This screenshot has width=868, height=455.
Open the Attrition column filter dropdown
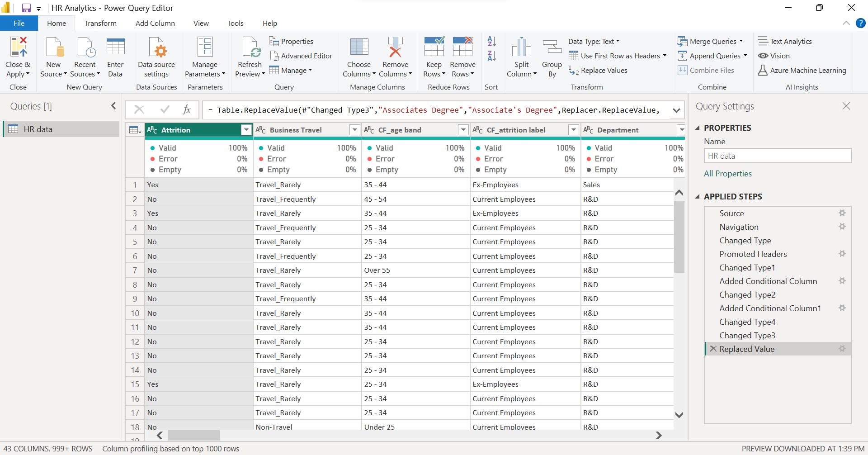click(x=246, y=130)
